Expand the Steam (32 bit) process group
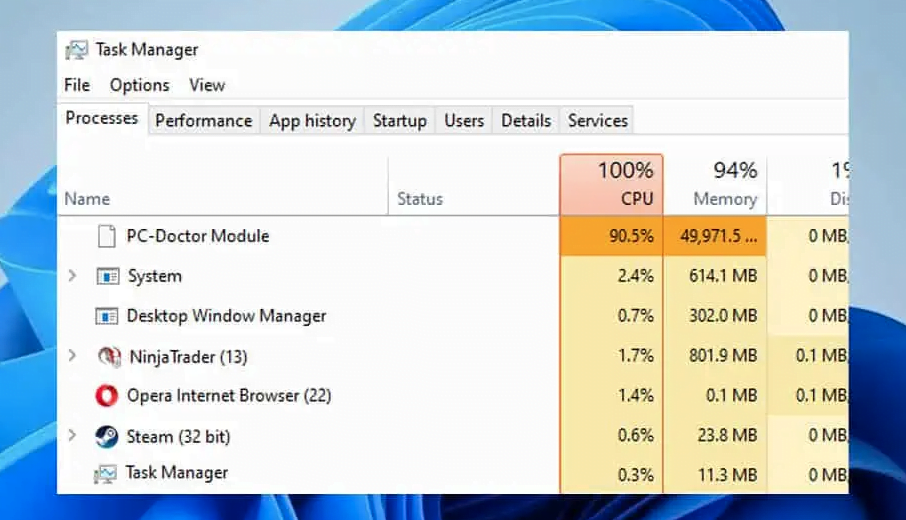Image resolution: width=906 pixels, height=520 pixels. coord(72,435)
